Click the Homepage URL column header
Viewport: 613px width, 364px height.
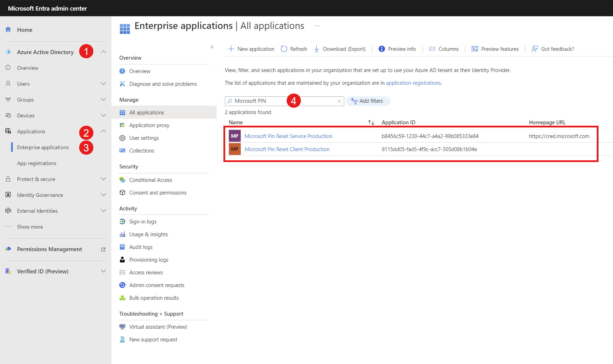pos(547,122)
